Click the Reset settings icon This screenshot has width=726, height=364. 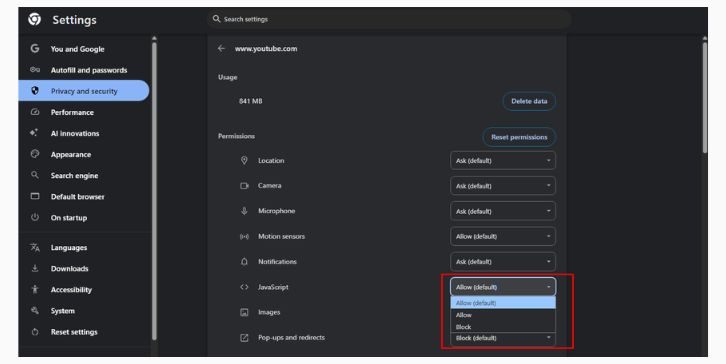(x=35, y=332)
